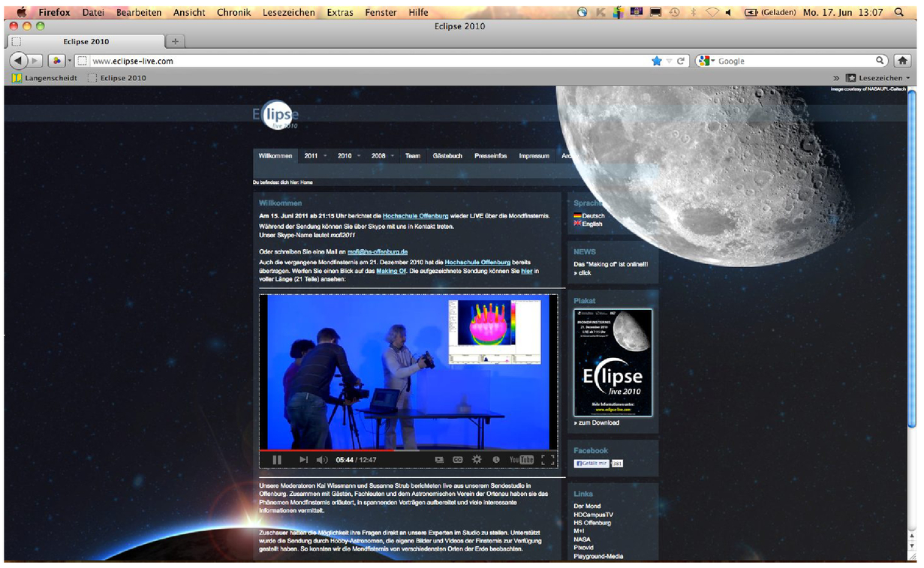Click the Time Machine menu bar icon
Screen dimensions: 924x568
tap(675, 12)
